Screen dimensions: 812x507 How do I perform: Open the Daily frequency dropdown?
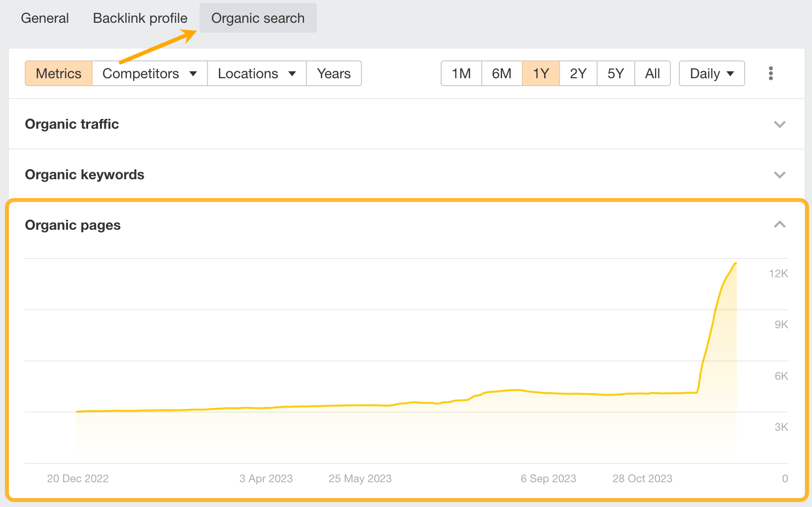click(x=711, y=73)
